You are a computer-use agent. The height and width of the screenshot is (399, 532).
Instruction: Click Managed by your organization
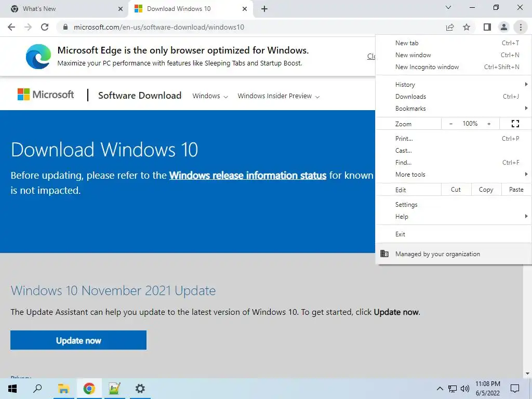[x=454, y=254]
